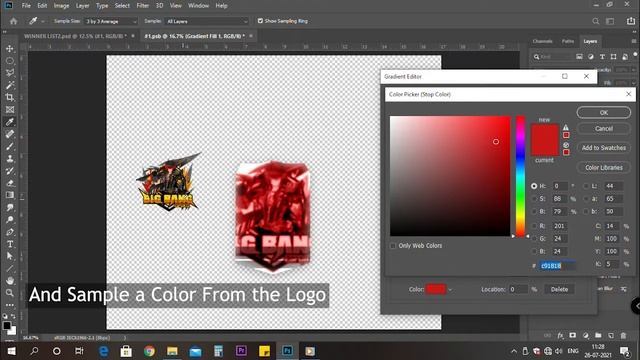Enable Only Web Colors checkbox
Viewport: 640px width, 360px height.
[x=393, y=246]
